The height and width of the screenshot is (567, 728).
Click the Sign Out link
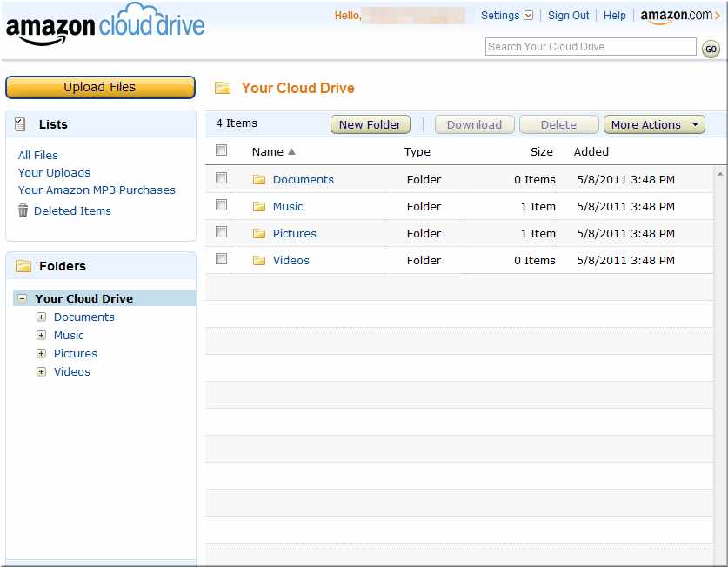[568, 16]
